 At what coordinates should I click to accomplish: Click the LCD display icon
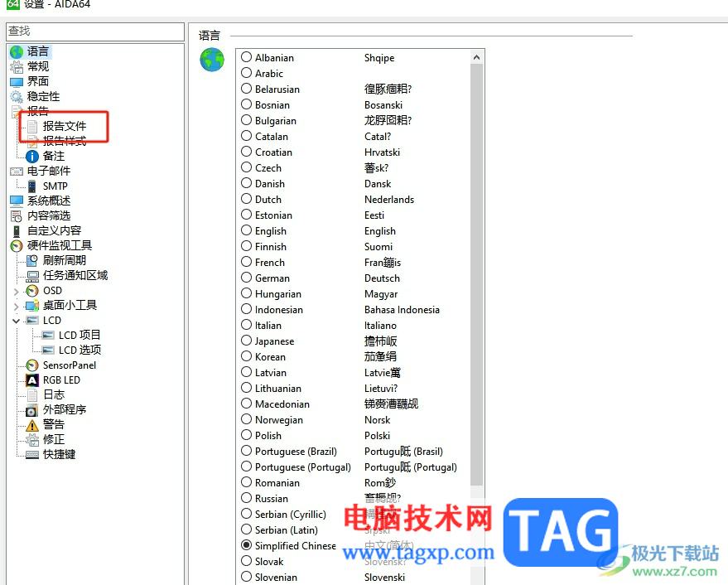click(32, 321)
